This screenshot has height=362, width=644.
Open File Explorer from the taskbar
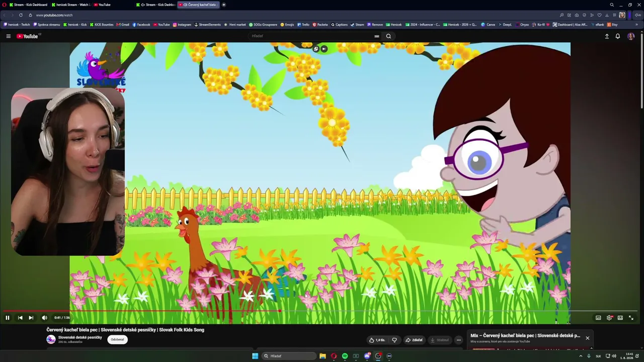[323, 356]
